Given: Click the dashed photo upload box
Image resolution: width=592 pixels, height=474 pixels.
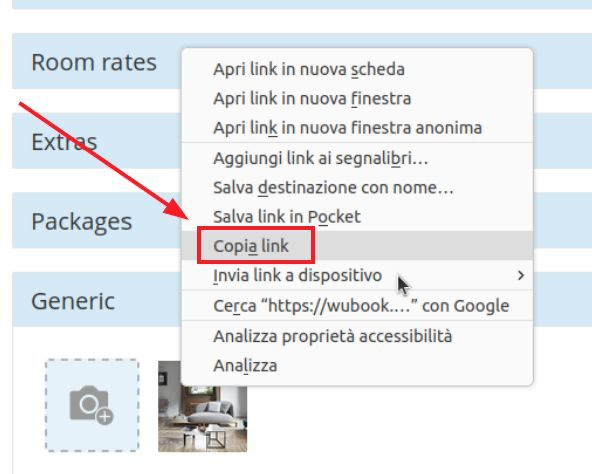Looking at the screenshot, I should point(92,405).
